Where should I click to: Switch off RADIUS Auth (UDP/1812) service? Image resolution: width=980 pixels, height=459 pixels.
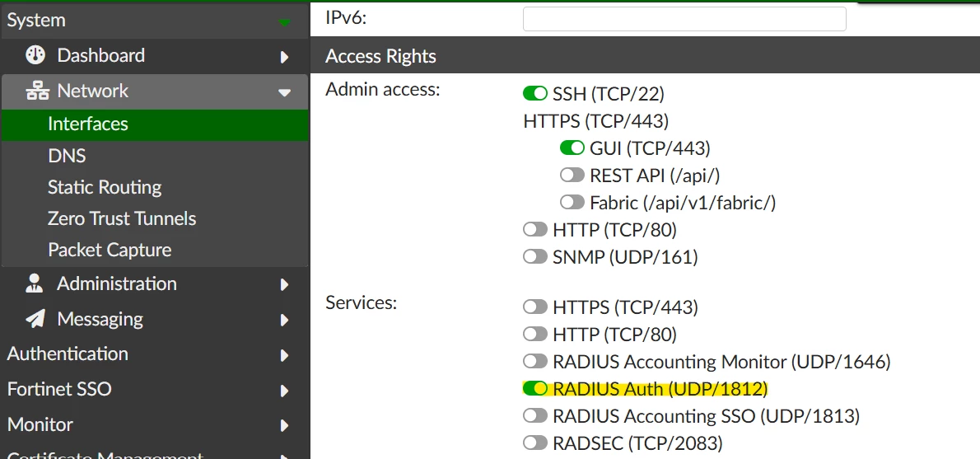(535, 388)
